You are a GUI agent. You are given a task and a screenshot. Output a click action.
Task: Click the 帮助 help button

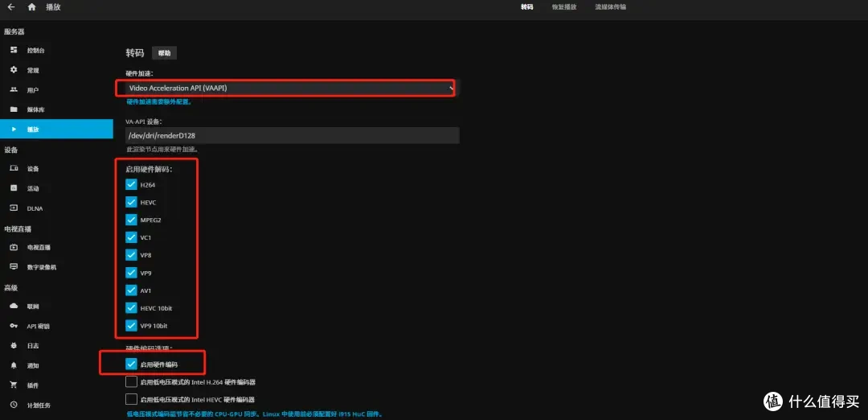165,53
